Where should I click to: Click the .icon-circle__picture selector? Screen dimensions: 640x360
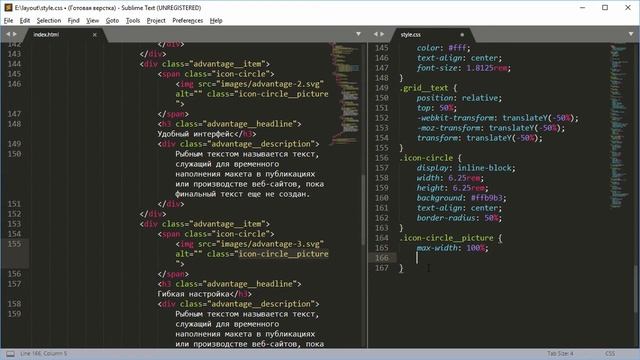pos(446,238)
